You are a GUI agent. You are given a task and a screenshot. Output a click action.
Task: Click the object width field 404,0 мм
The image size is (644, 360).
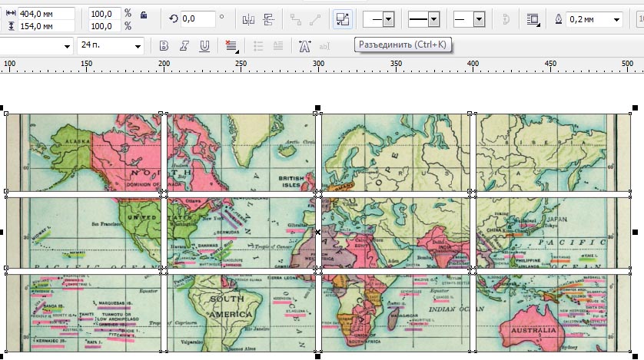pos(46,14)
